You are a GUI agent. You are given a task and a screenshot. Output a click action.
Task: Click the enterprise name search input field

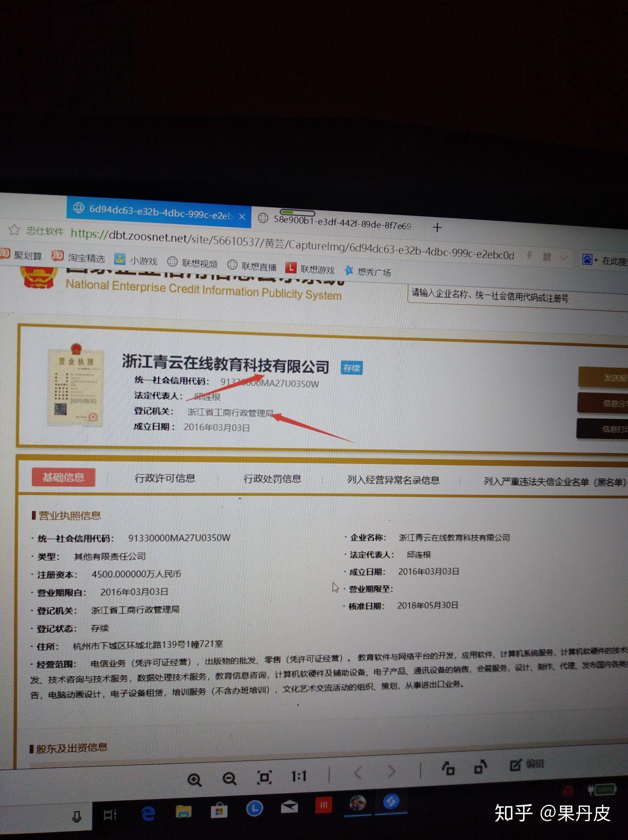pos(518,297)
